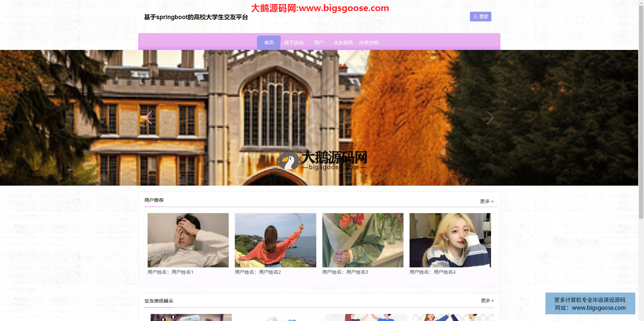
Task: Click the site title 基于springboot的高校大学生交友平台
Action: tap(196, 17)
